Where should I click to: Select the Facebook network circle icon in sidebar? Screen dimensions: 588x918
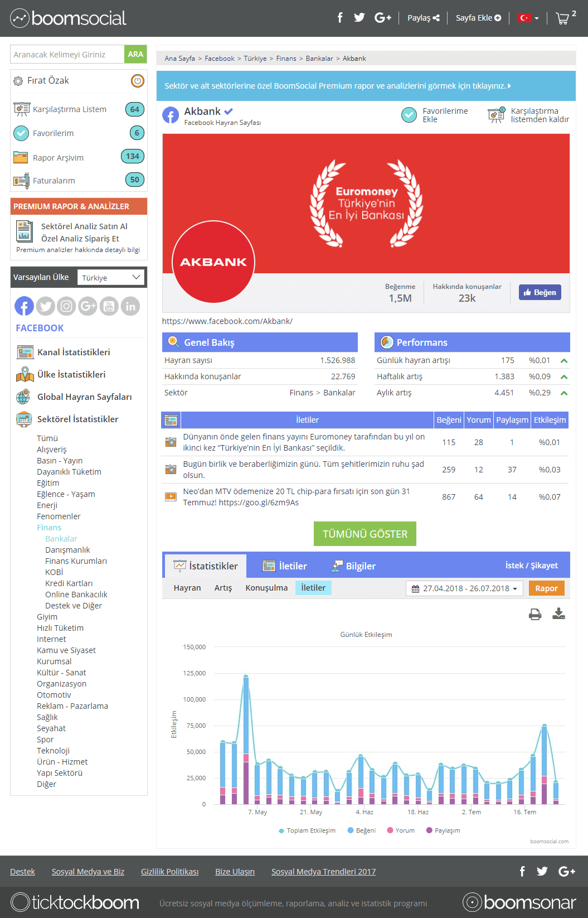[x=24, y=306]
